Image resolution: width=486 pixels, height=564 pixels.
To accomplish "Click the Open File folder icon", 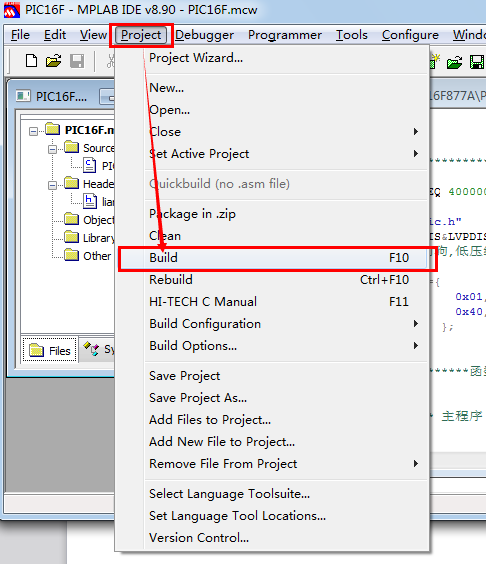I will pyautogui.click(x=54, y=61).
